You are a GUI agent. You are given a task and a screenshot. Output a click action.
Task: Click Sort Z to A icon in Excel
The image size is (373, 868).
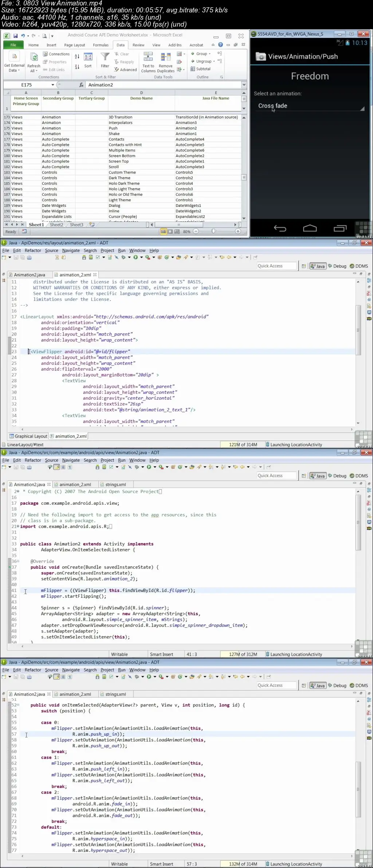tap(77, 67)
